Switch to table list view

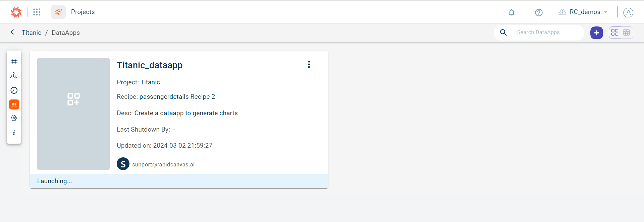click(x=627, y=32)
